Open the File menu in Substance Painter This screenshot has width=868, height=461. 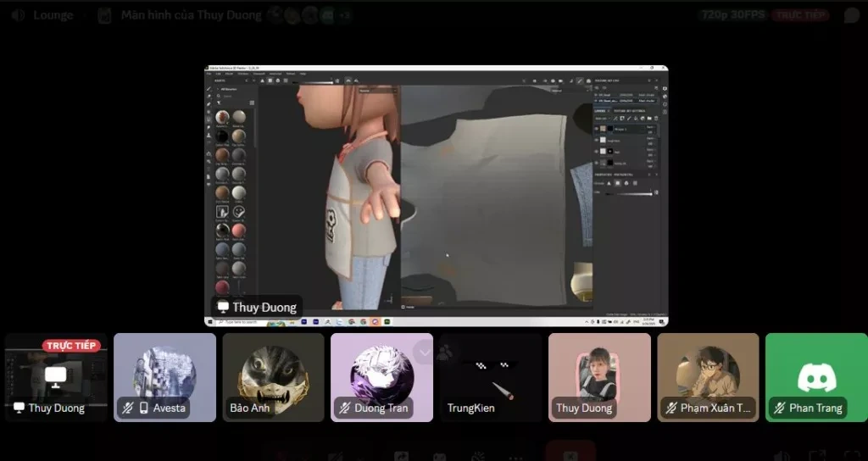209,74
